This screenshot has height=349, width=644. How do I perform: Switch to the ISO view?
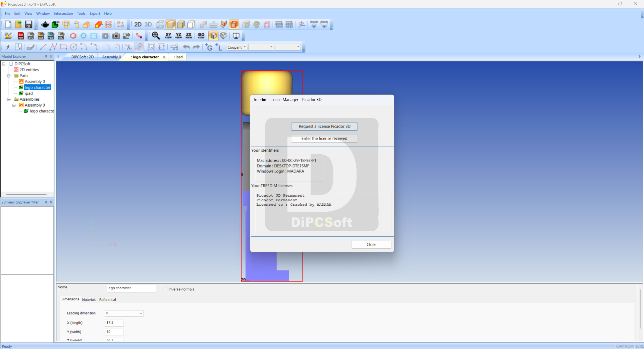[201, 36]
